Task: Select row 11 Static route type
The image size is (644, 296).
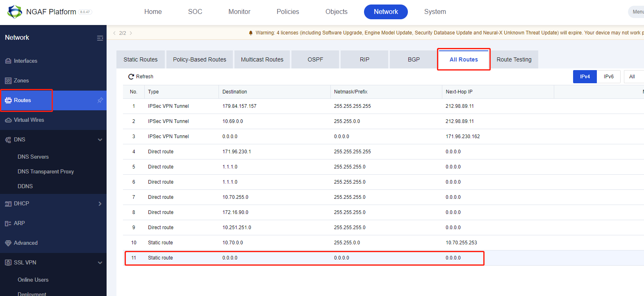Action: coord(160,258)
